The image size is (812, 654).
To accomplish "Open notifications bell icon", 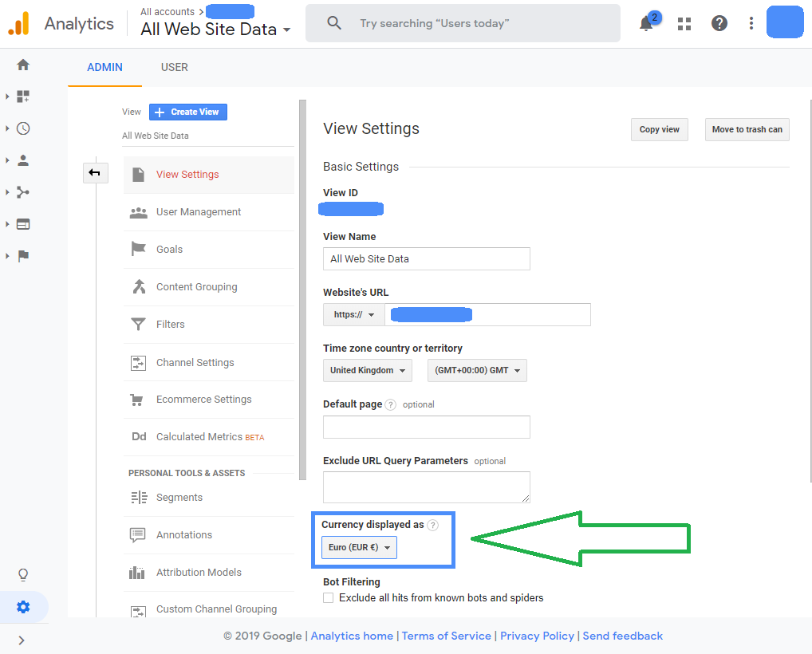I will [x=646, y=23].
